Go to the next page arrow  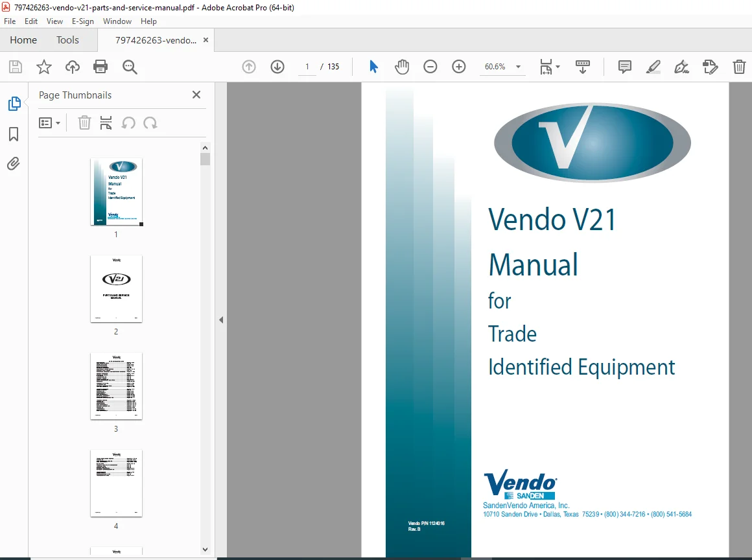point(277,67)
